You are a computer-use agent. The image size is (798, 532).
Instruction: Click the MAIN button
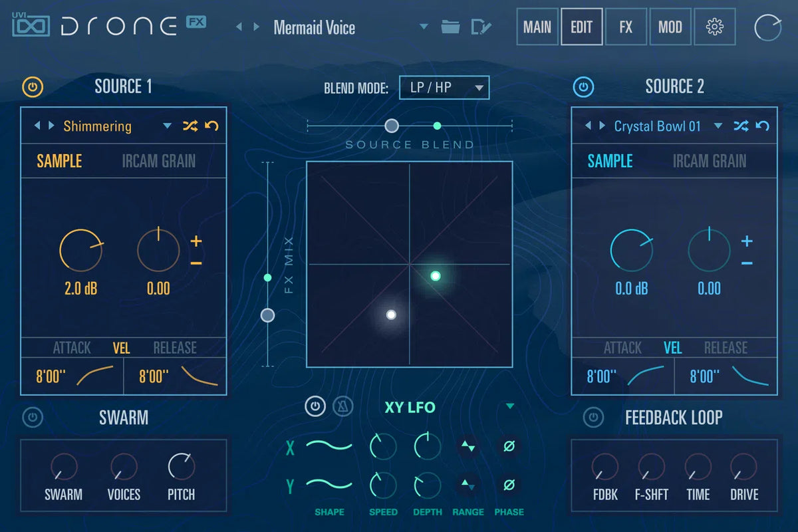tap(537, 27)
